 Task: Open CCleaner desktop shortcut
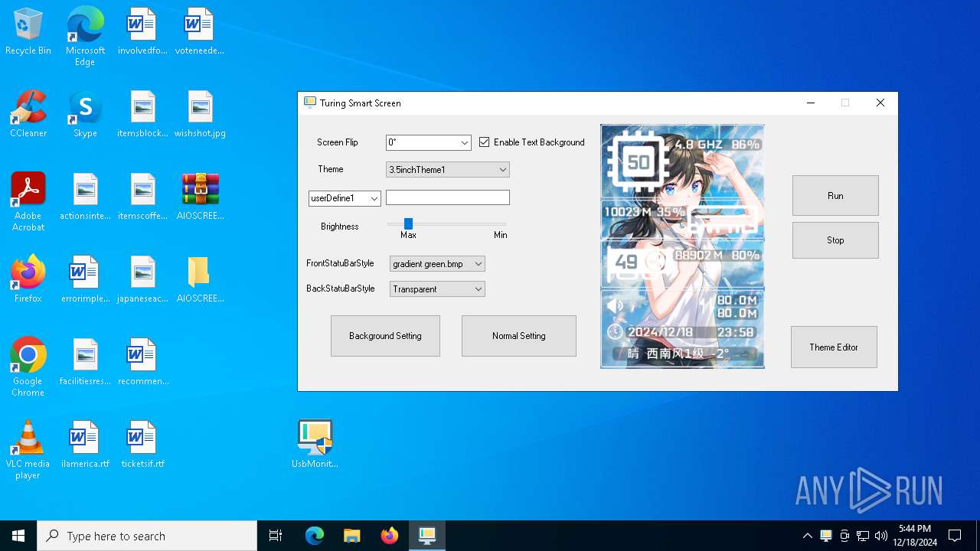[x=28, y=114]
